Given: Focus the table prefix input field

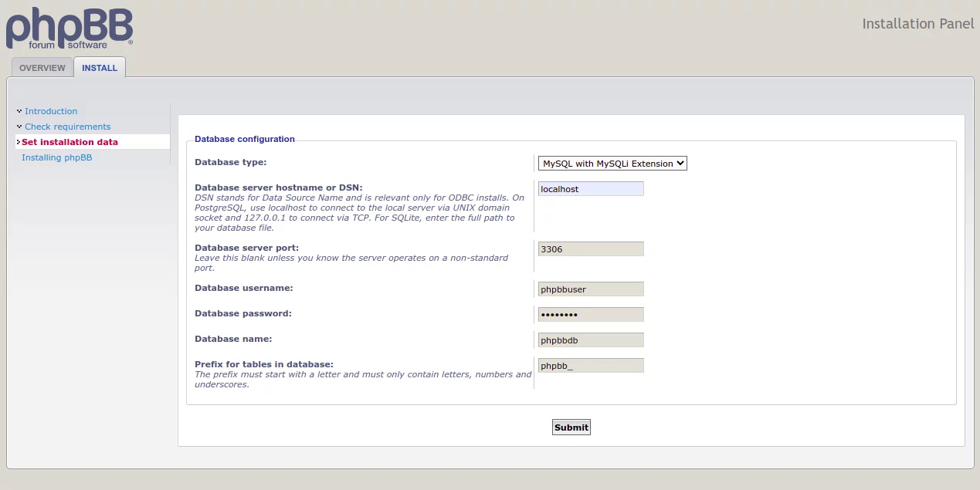Looking at the screenshot, I should point(591,366).
